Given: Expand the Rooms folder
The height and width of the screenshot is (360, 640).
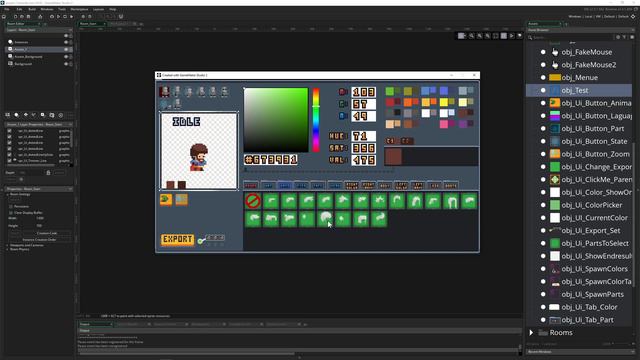Looking at the screenshot, I should [x=531, y=333].
